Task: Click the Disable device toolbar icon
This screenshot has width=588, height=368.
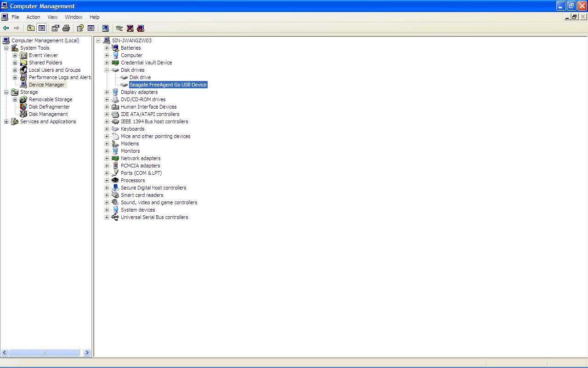Action: click(x=140, y=28)
